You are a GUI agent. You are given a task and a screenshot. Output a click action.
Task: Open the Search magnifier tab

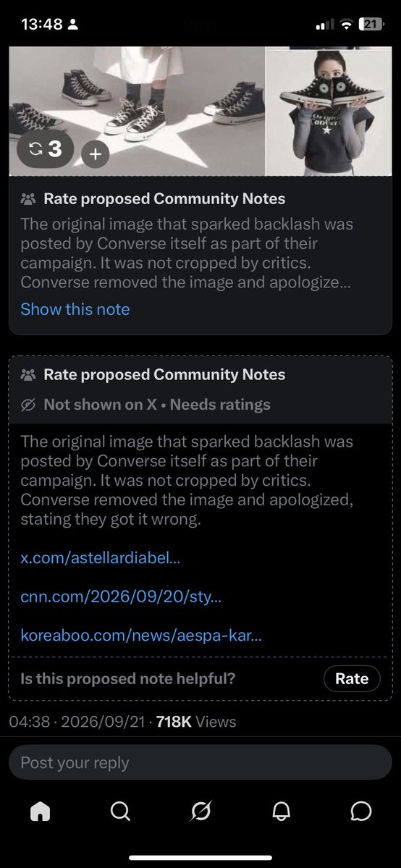pyautogui.click(x=120, y=812)
